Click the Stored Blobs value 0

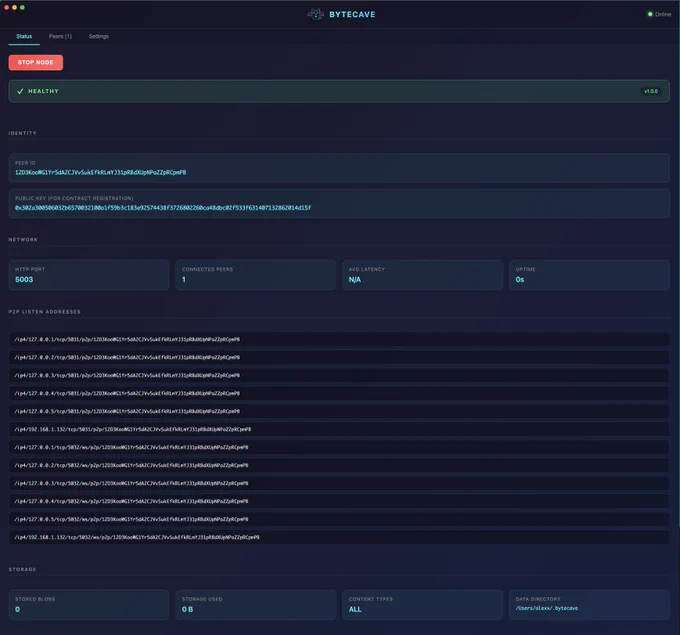pos(17,609)
